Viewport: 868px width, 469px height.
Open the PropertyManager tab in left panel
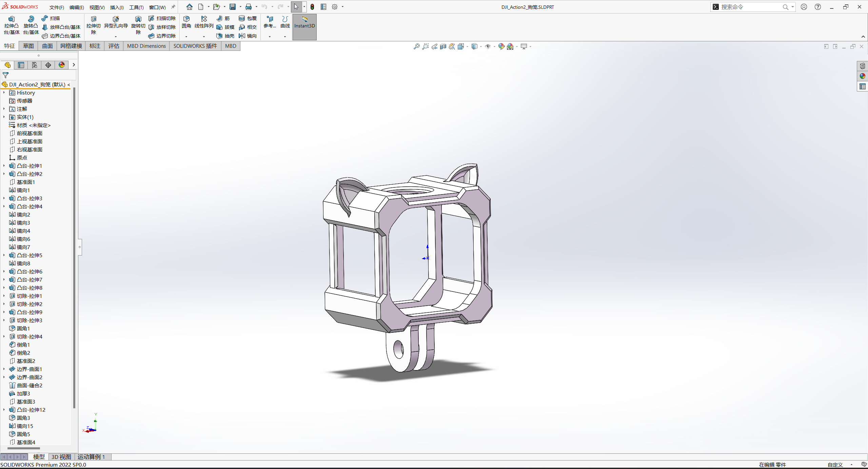21,65
